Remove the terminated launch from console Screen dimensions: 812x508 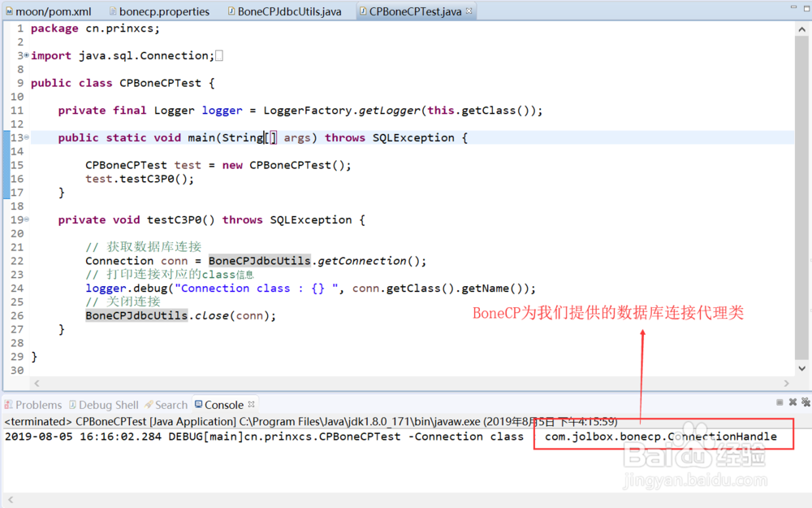tap(793, 402)
